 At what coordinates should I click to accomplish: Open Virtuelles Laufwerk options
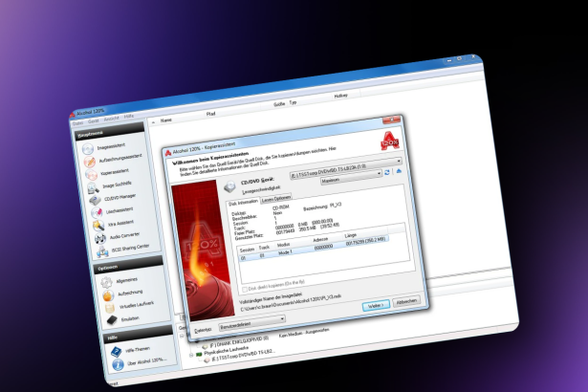[137, 305]
